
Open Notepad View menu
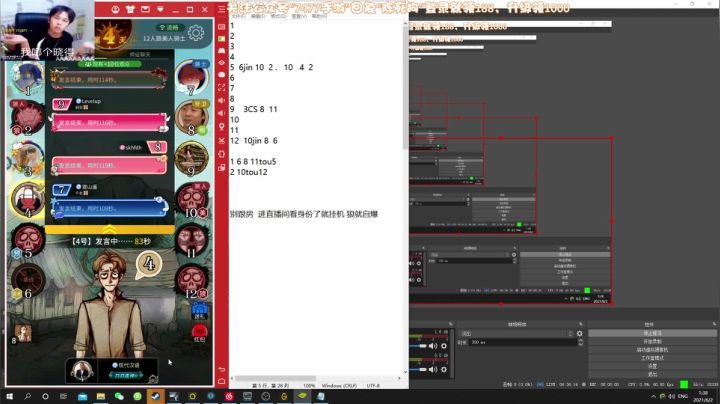coord(299,16)
